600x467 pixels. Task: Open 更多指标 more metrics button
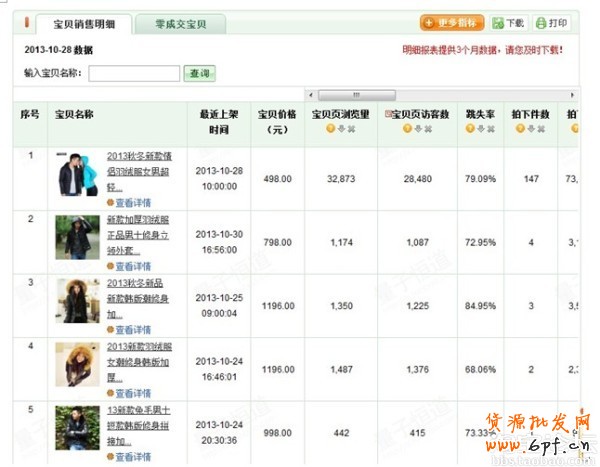click(453, 23)
